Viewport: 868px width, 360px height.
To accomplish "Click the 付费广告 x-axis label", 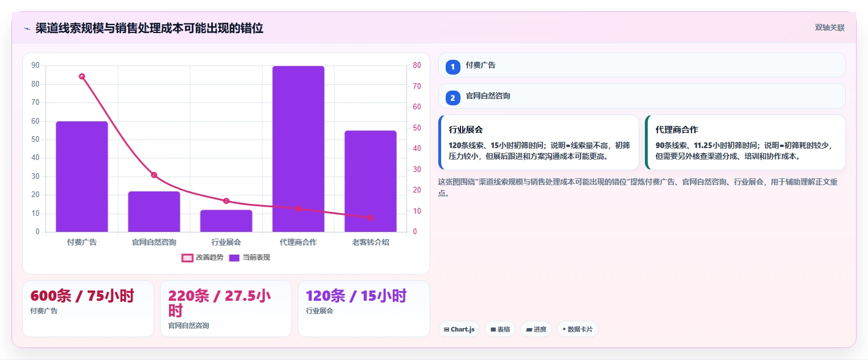I will 82,242.
